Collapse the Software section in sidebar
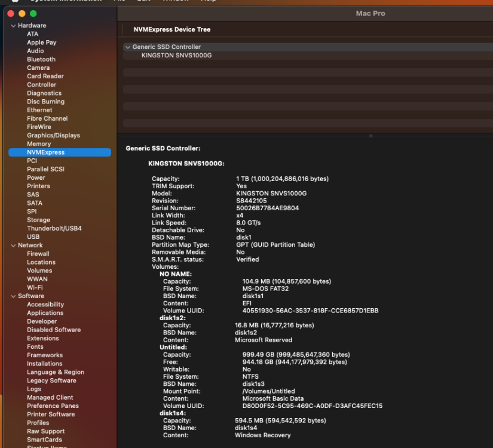493x448 pixels. click(x=13, y=296)
